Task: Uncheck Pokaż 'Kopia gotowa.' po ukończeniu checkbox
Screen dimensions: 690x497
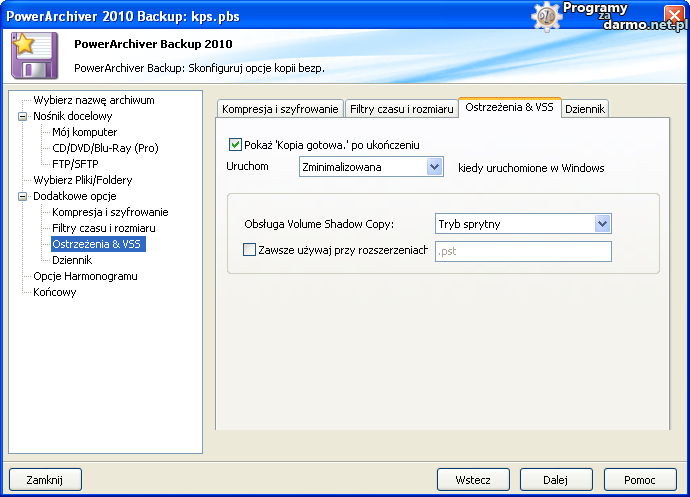Action: (236, 145)
